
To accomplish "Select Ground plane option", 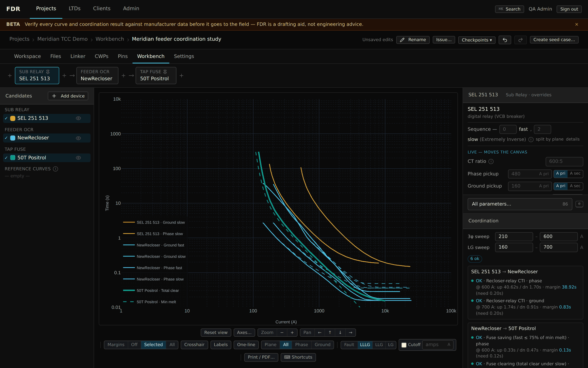I will click(x=322, y=345).
